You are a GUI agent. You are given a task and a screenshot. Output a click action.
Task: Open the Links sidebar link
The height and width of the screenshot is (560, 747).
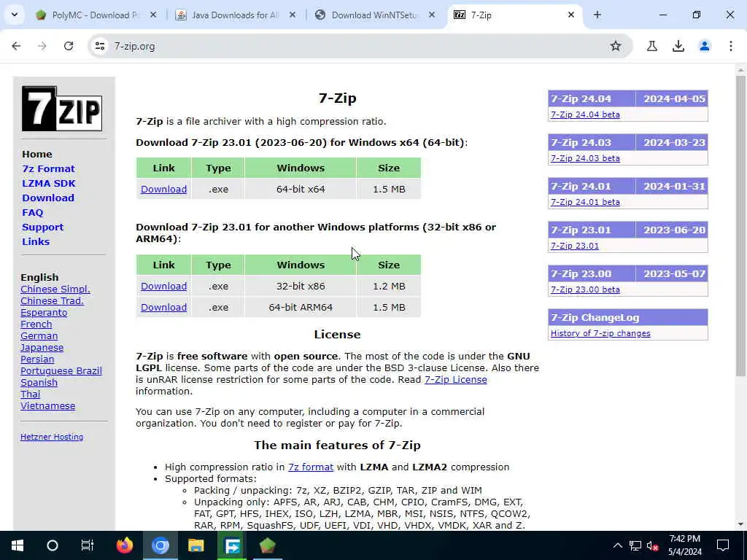coord(36,241)
